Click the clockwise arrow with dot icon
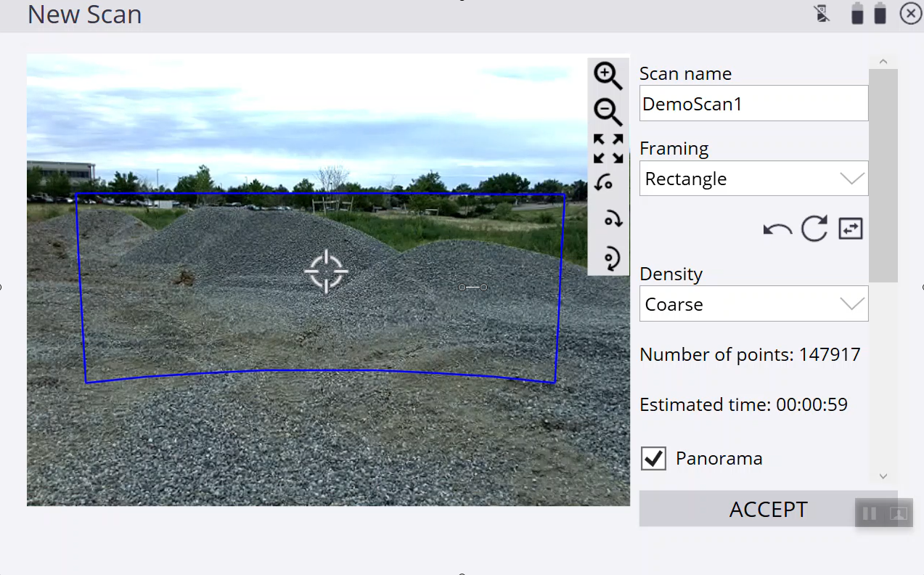 [613, 219]
